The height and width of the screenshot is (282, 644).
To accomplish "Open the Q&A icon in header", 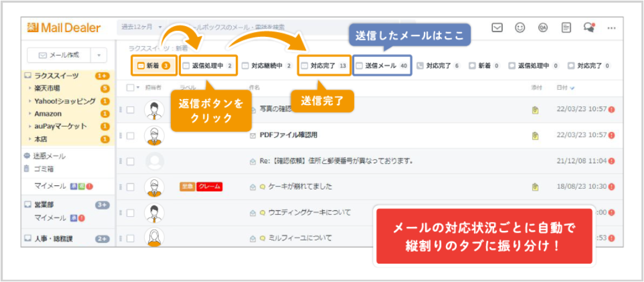I will 543,28.
